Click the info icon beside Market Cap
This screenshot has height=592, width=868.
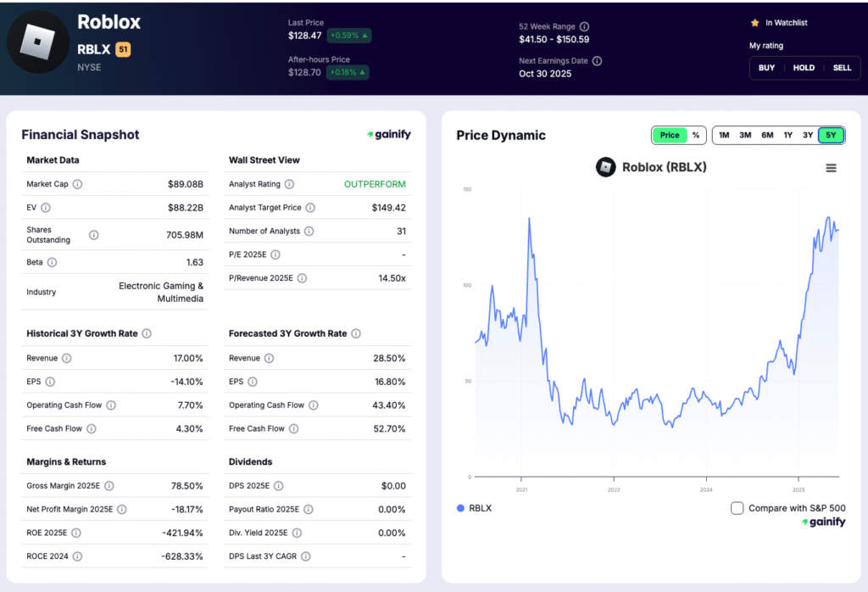(x=76, y=183)
